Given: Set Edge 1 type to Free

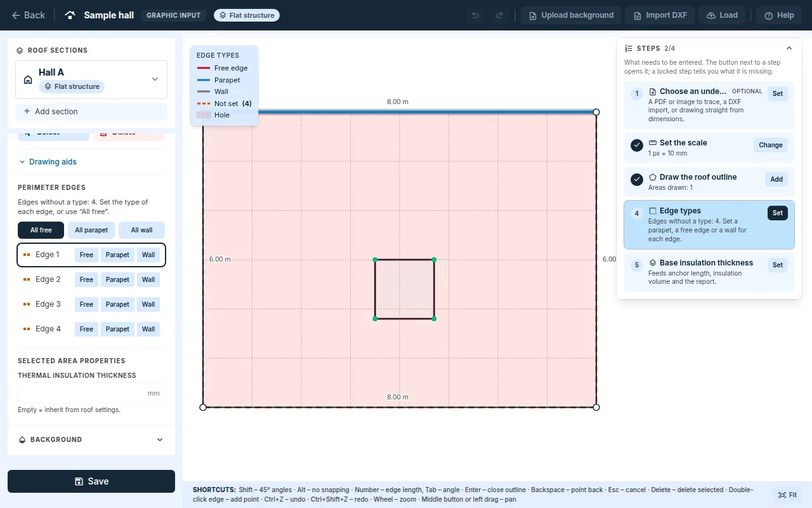Looking at the screenshot, I should tap(86, 255).
